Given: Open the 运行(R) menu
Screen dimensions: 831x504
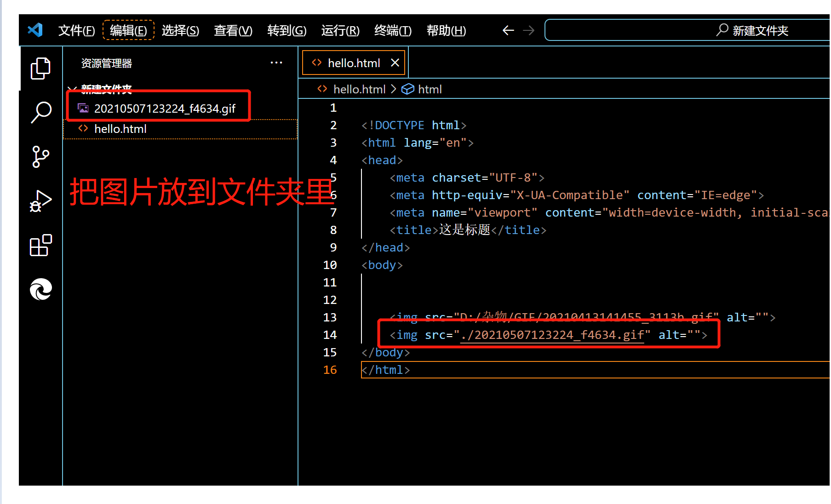Looking at the screenshot, I should tap(340, 30).
